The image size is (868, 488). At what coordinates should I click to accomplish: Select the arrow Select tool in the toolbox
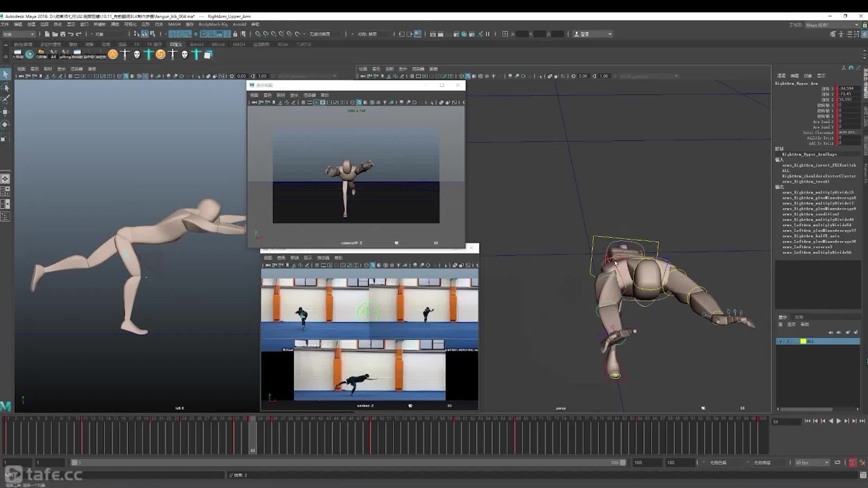[5, 74]
